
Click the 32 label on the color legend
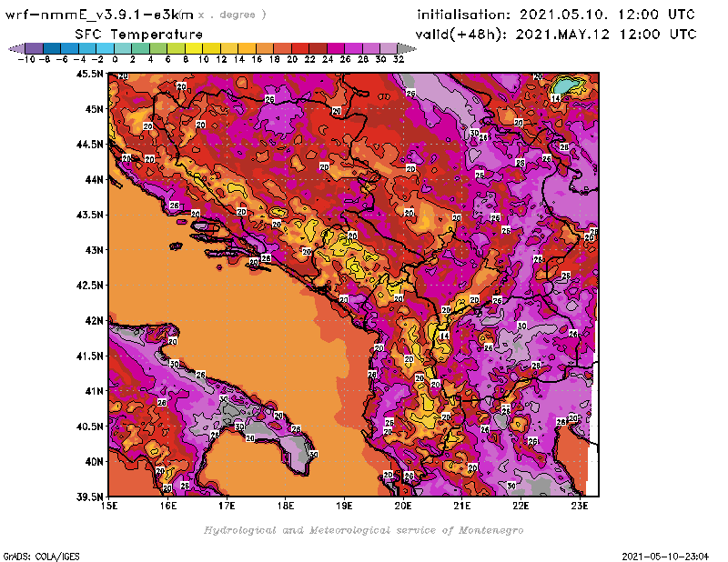(399, 59)
